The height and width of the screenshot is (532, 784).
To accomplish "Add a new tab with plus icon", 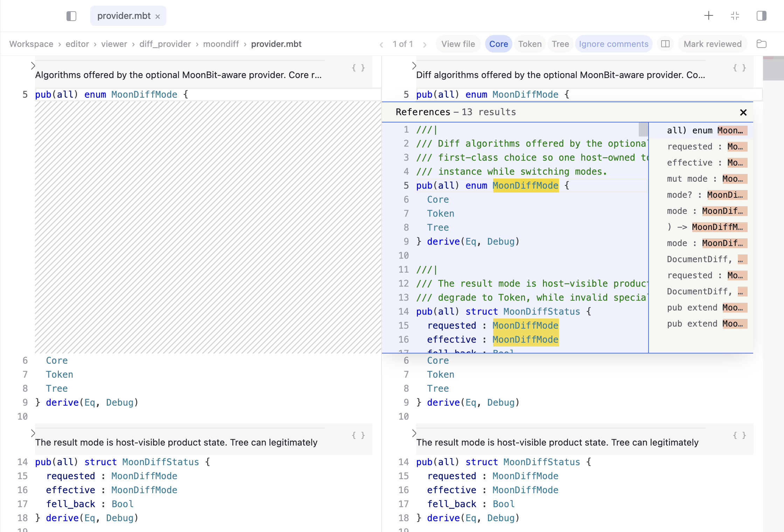I will coord(709,16).
